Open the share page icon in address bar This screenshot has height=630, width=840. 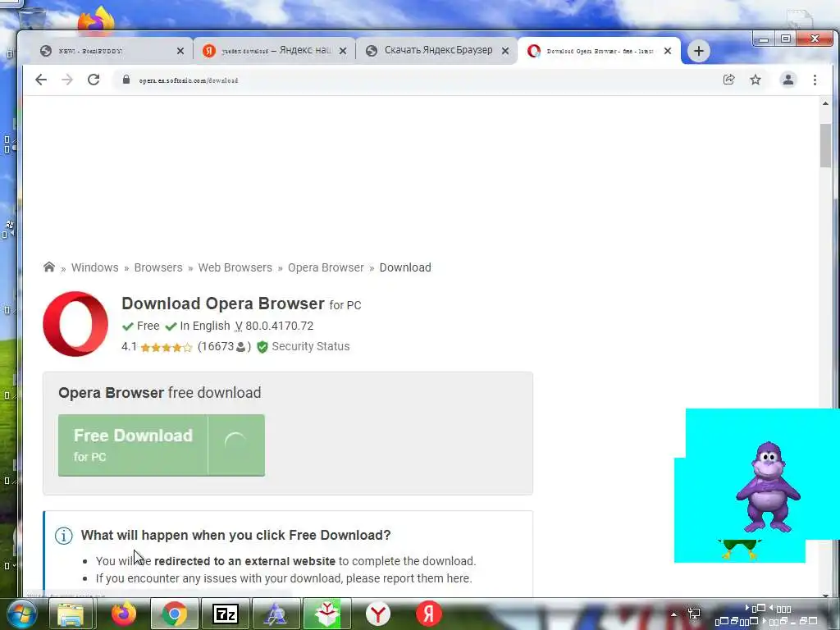tap(728, 80)
